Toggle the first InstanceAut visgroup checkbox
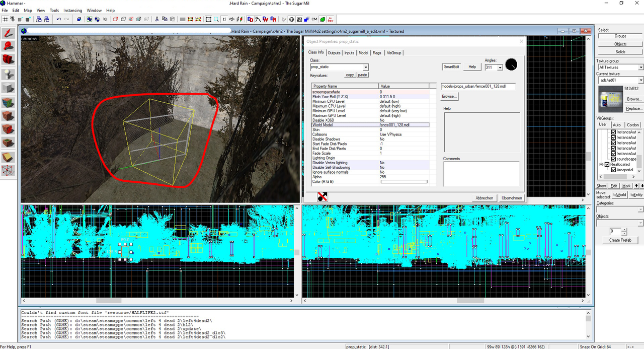This screenshot has width=644, height=349. coord(613,132)
